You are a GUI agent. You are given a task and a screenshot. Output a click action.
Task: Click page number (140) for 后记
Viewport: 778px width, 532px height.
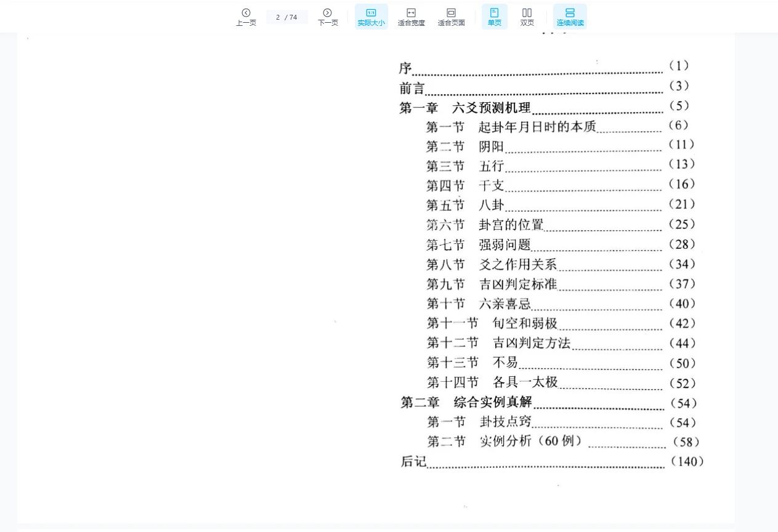coord(686,461)
